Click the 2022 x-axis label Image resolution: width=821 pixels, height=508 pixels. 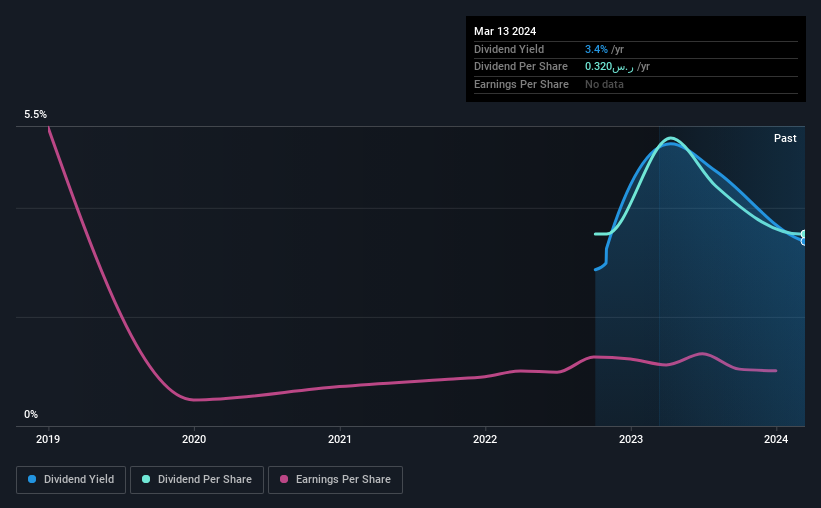[485, 439]
